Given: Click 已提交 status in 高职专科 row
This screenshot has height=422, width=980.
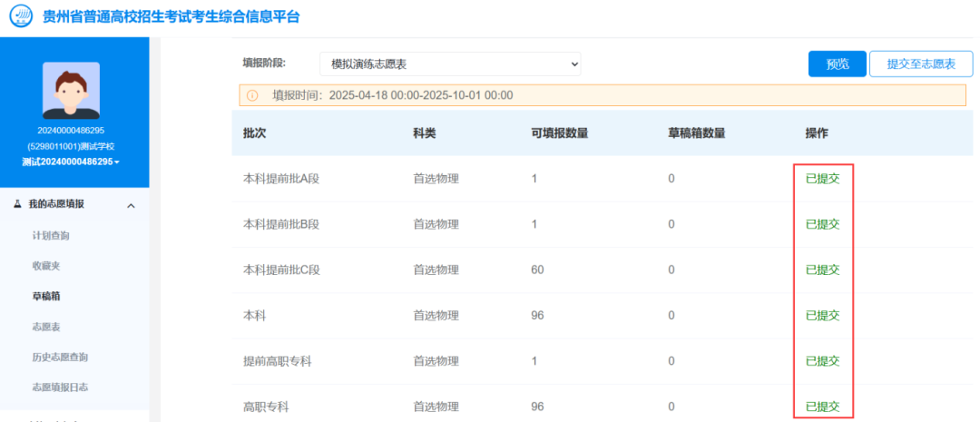Looking at the screenshot, I should [x=822, y=407].
